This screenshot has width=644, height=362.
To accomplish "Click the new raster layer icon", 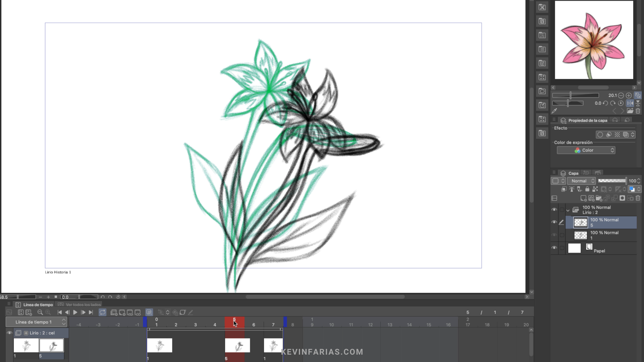I will (x=583, y=198).
